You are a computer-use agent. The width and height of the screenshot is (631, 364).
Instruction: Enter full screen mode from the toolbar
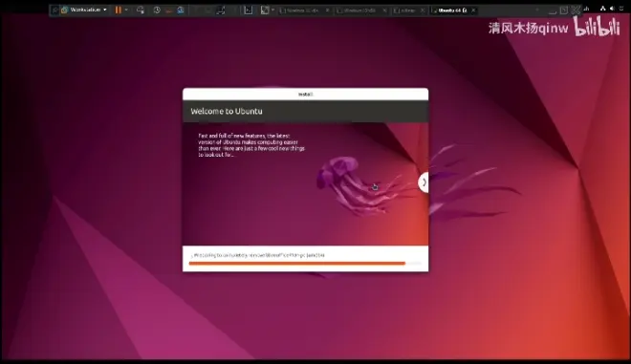[x=221, y=11]
